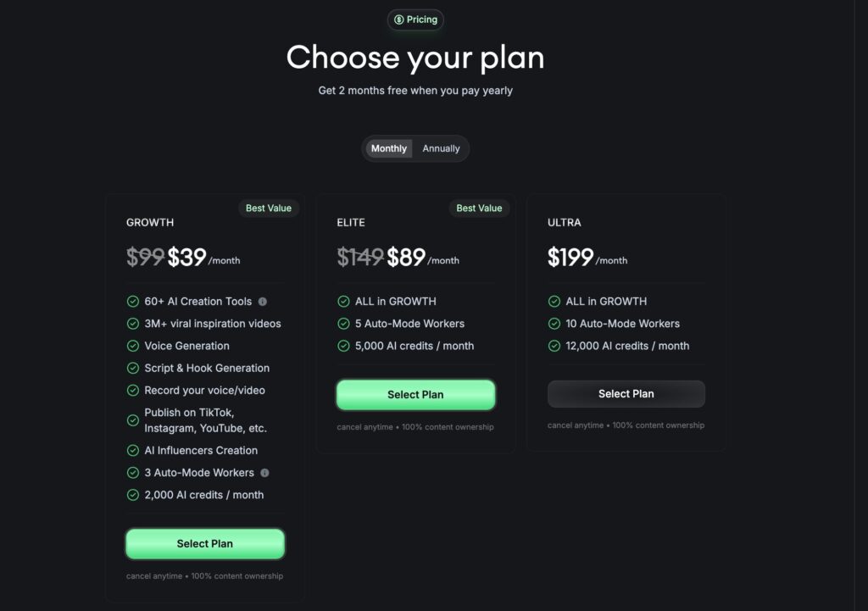Click the info icon next to 3 Auto-Mode Workers
The height and width of the screenshot is (611, 868).
pos(264,472)
